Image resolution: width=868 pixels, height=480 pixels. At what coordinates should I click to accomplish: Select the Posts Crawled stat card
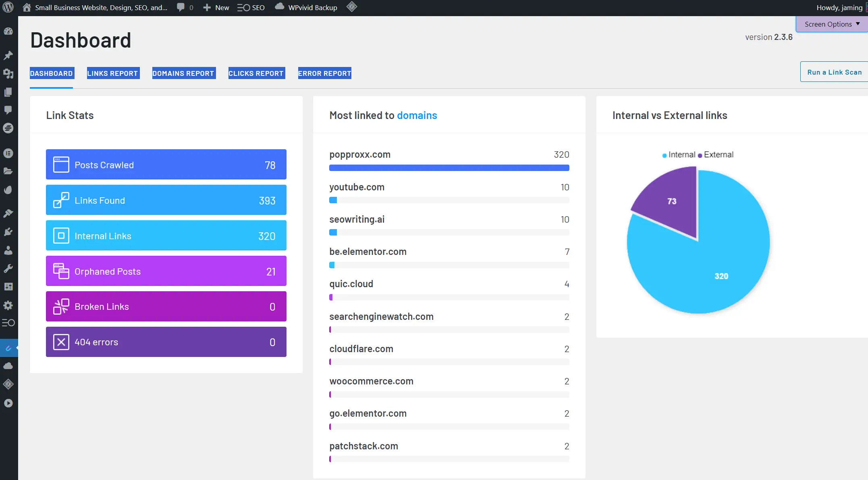click(166, 164)
